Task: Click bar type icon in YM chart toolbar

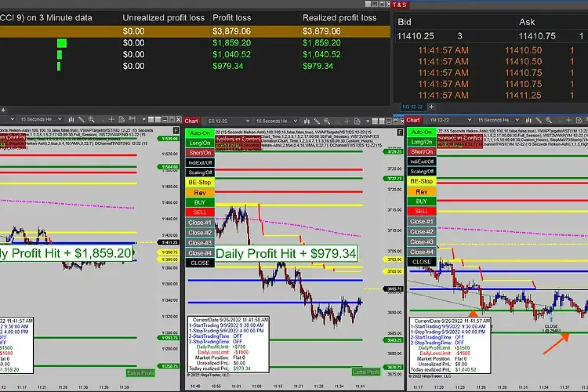Action: tap(528, 120)
